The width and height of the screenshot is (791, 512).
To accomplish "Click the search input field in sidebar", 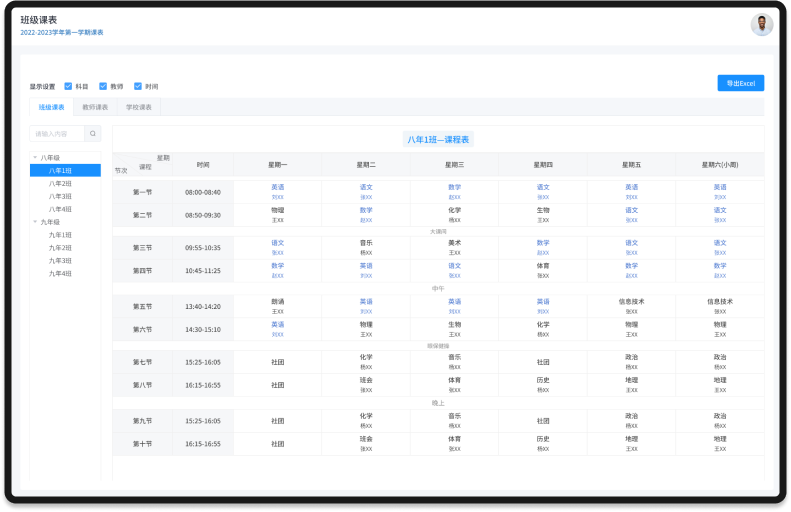I will tap(57, 133).
